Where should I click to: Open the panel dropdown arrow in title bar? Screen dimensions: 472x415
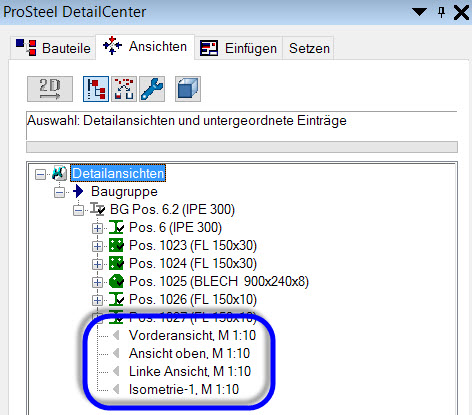[x=419, y=12]
